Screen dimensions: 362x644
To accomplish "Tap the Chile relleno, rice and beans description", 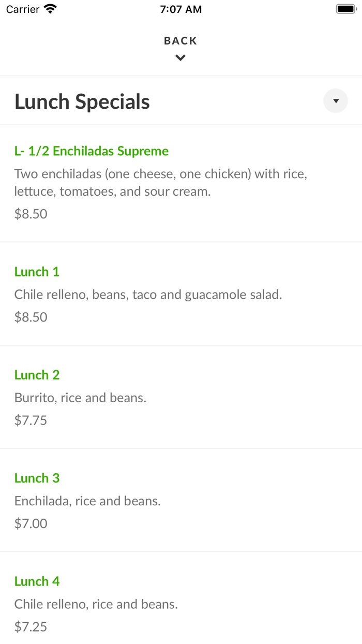I will click(96, 604).
